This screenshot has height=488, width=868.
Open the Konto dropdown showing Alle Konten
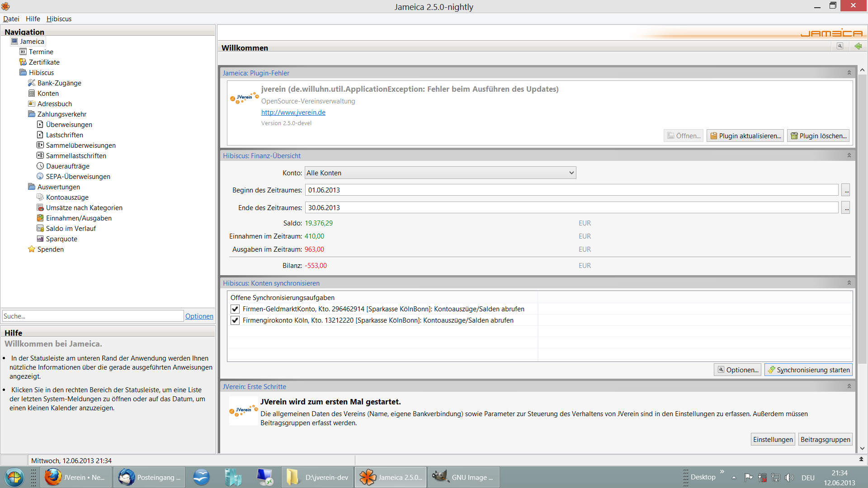(x=440, y=173)
